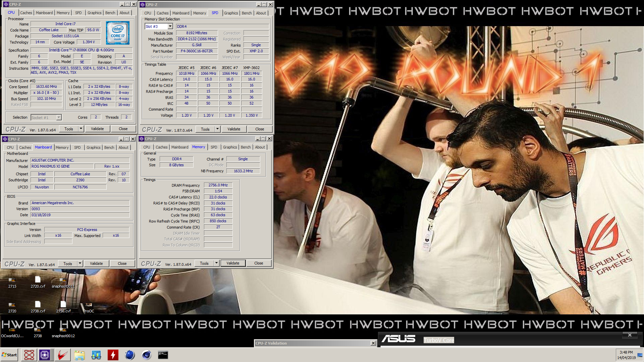Open the blue sphere Cinebench taskbar icon
The width and height of the screenshot is (644, 362).
click(130, 355)
